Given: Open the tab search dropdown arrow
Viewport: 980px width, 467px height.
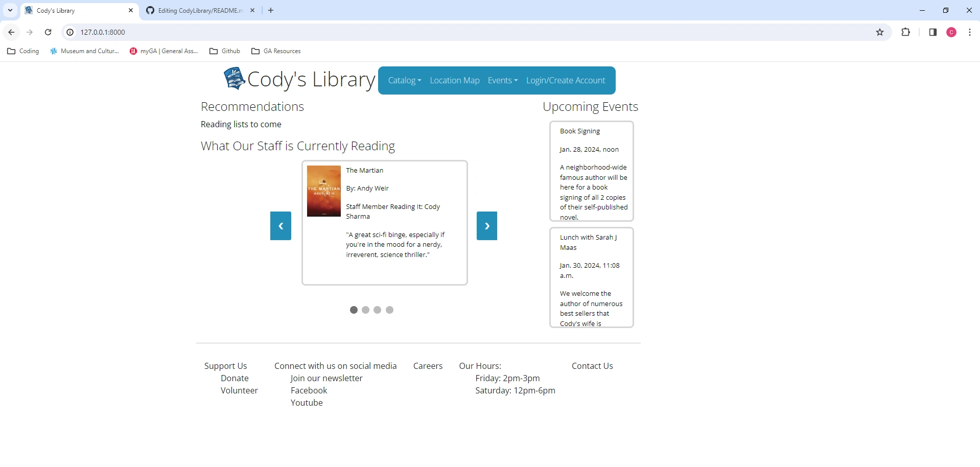Looking at the screenshot, I should (10, 10).
